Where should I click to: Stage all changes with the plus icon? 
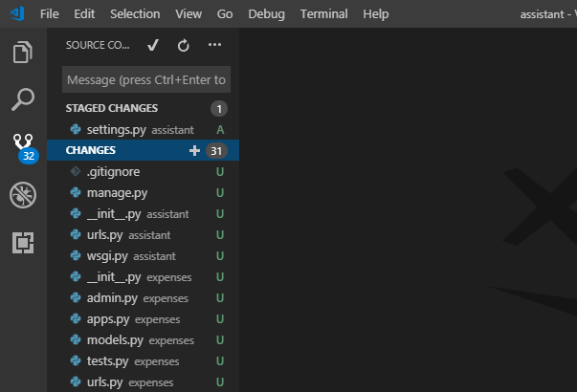194,150
